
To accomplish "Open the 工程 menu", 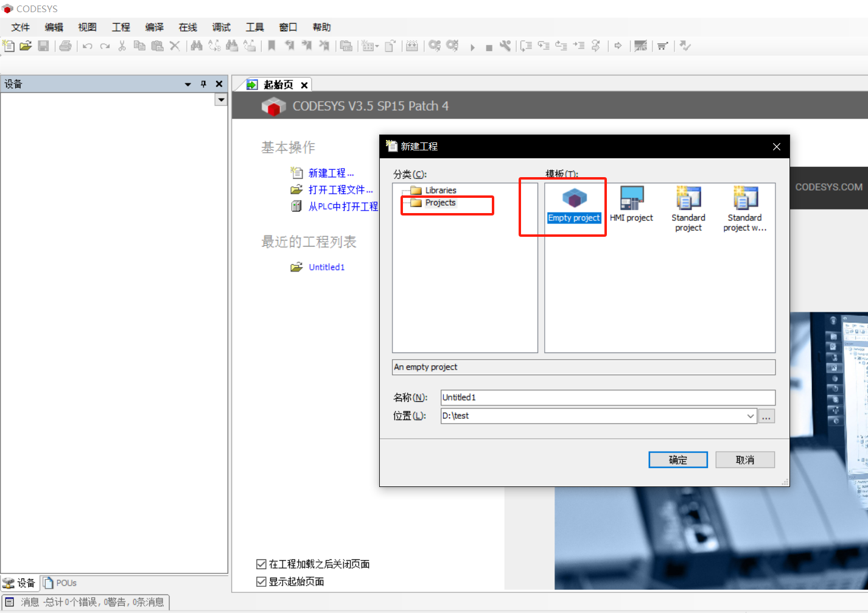I will pyautogui.click(x=121, y=27).
